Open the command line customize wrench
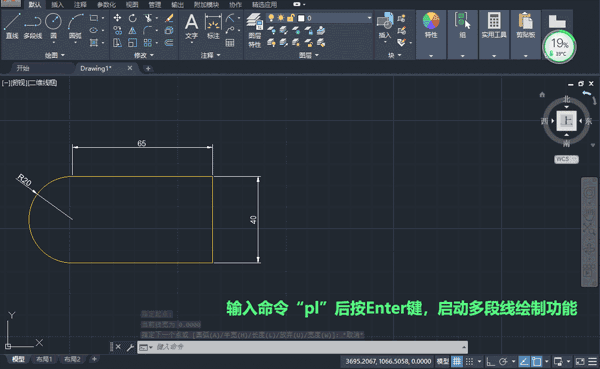This screenshot has width=600, height=369. [x=130, y=347]
